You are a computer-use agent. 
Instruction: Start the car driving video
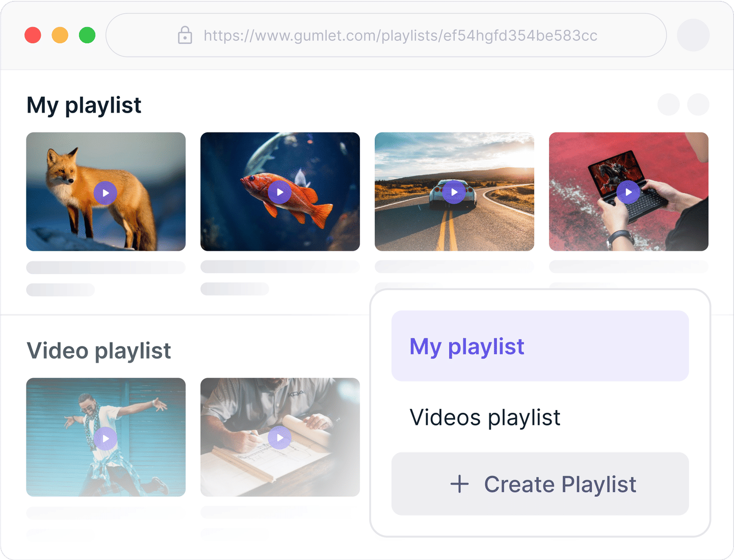[x=454, y=192]
